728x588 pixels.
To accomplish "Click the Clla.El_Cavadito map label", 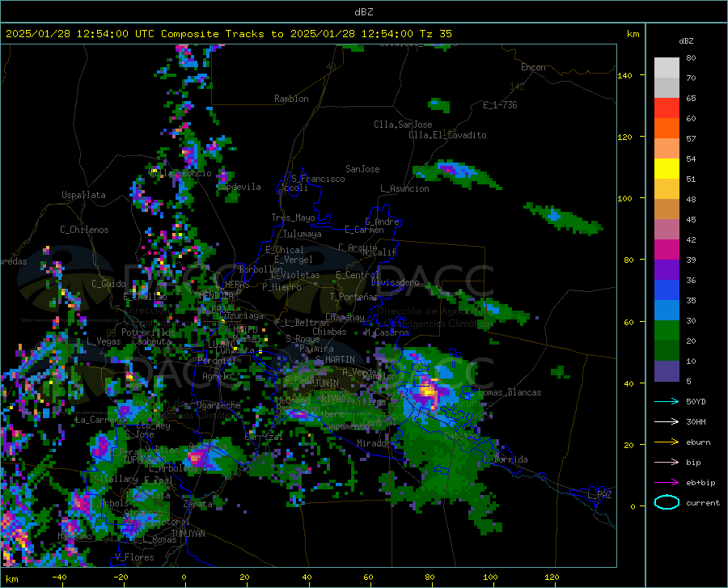I will click(x=447, y=135).
